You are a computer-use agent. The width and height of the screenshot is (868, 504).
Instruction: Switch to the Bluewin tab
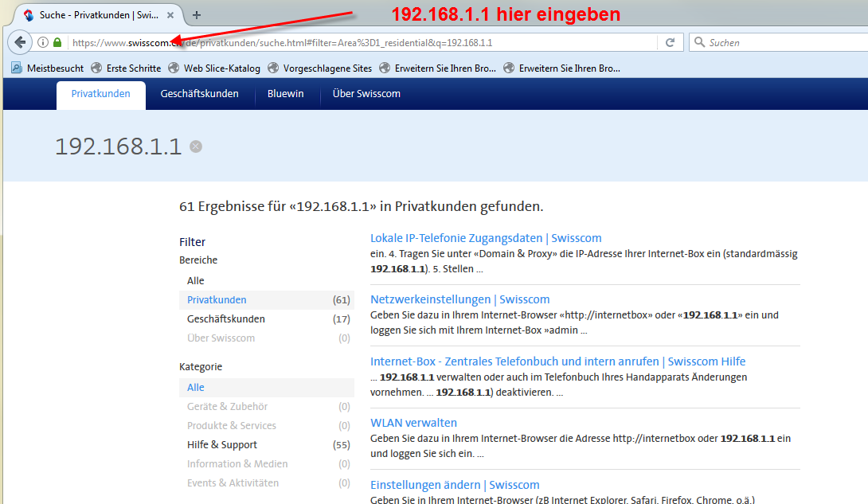[x=285, y=94]
